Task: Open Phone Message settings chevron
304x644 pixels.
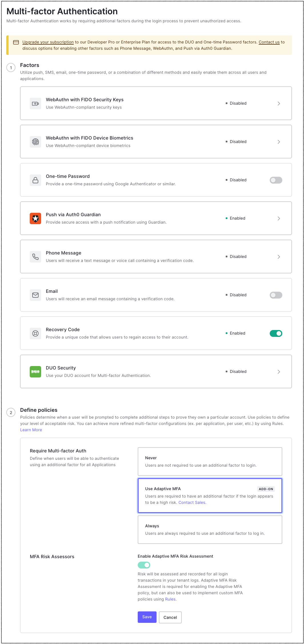Action: 279,257
